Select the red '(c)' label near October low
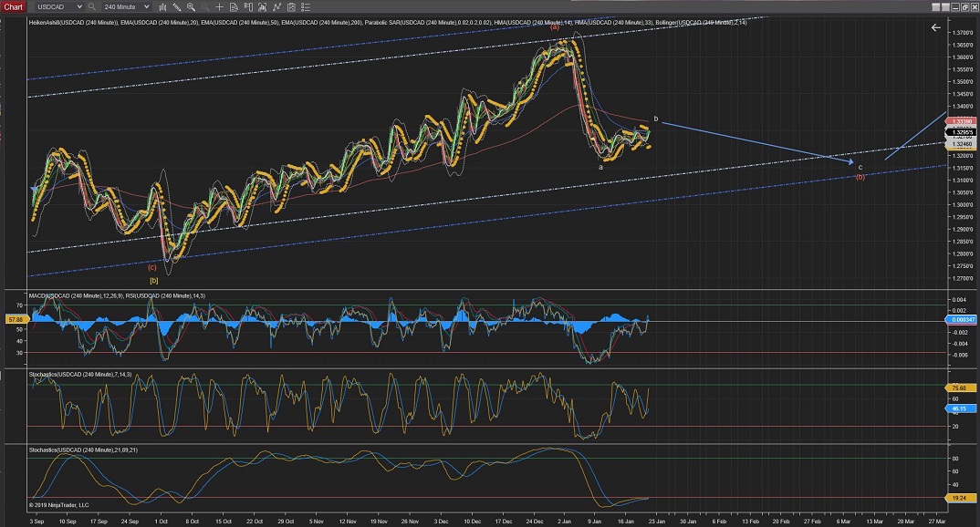Screen dimensions: 980x527 click(151, 267)
